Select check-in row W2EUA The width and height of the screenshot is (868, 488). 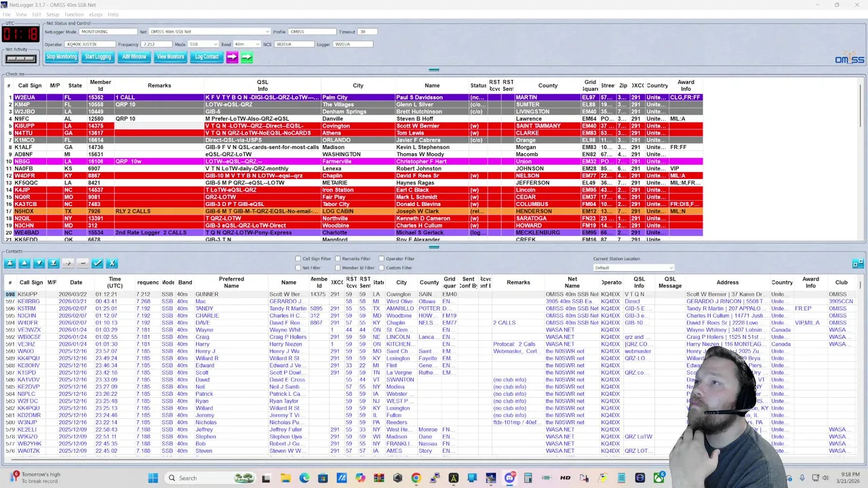tap(353, 98)
